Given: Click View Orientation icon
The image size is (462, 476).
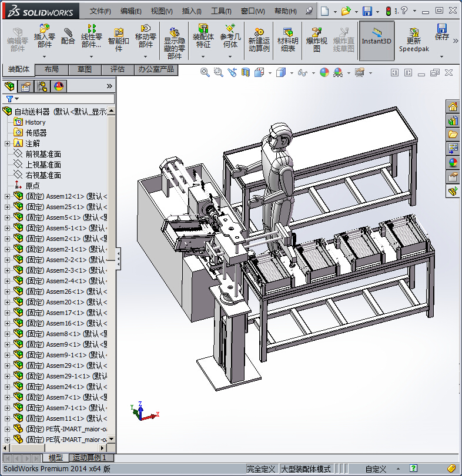Looking at the screenshot, I should (259, 72).
